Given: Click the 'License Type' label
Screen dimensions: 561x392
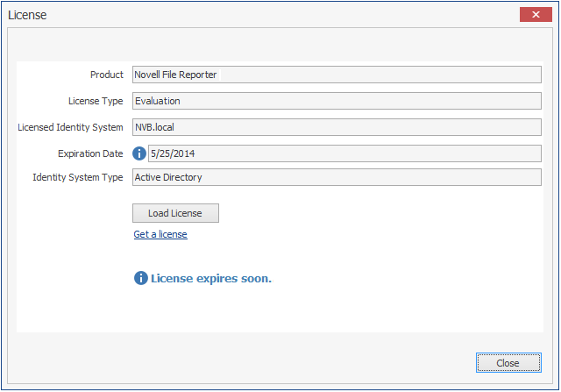Looking at the screenshot, I should 96,102.
